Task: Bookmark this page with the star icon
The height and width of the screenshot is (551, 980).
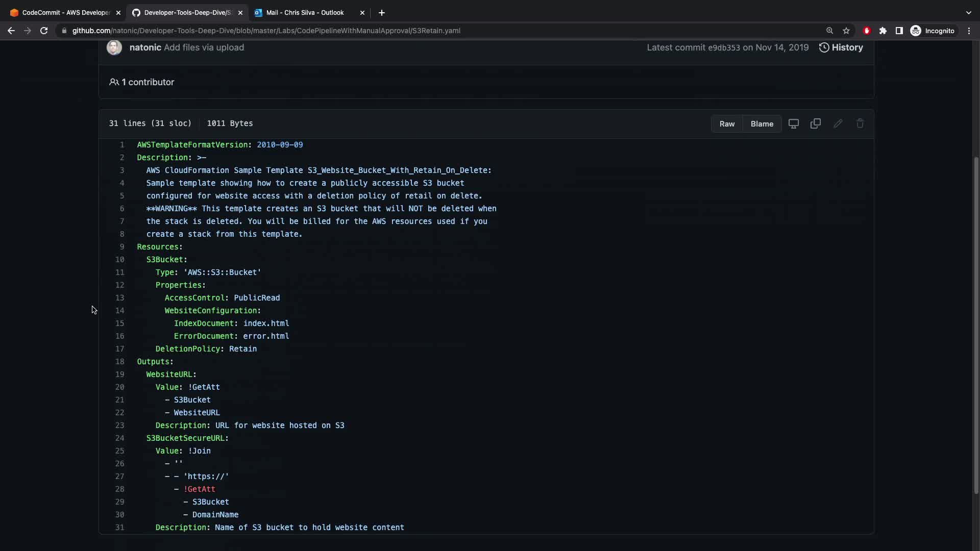Action: (x=846, y=31)
